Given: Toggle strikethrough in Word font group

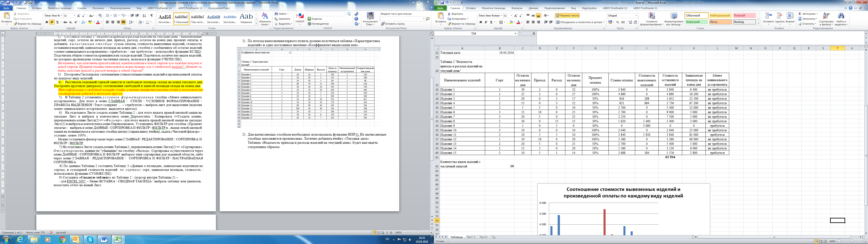Looking at the screenshot, I should click(65, 22).
